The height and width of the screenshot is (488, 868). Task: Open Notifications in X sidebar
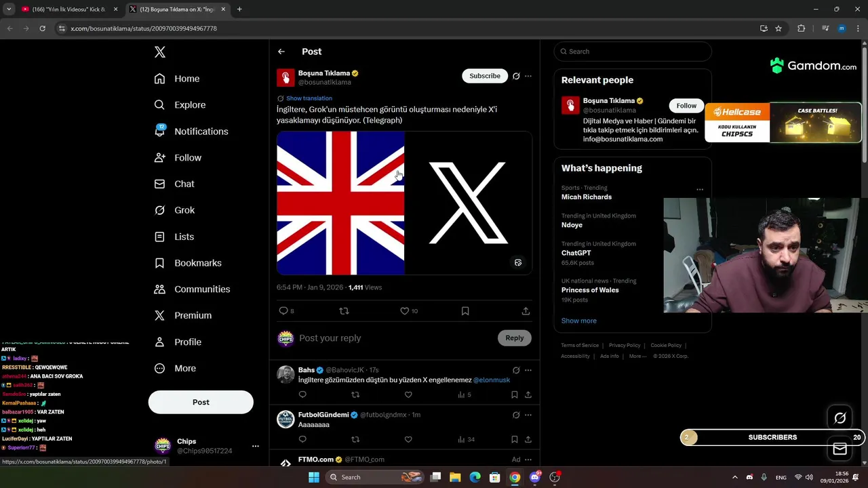191,131
